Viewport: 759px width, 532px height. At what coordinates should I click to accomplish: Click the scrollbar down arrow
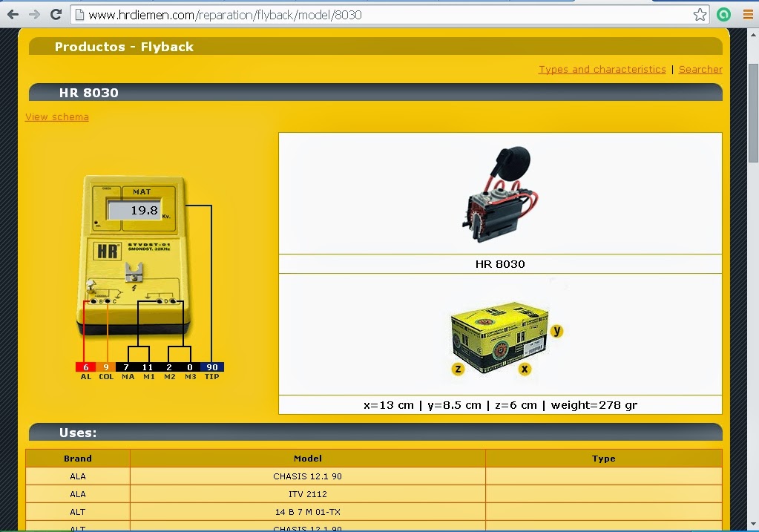pyautogui.click(x=753, y=525)
